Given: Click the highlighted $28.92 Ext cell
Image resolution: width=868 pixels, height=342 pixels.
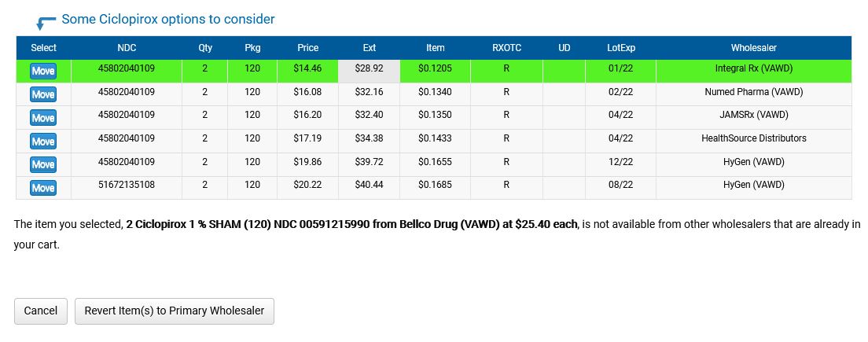Looking at the screenshot, I should click(369, 69).
